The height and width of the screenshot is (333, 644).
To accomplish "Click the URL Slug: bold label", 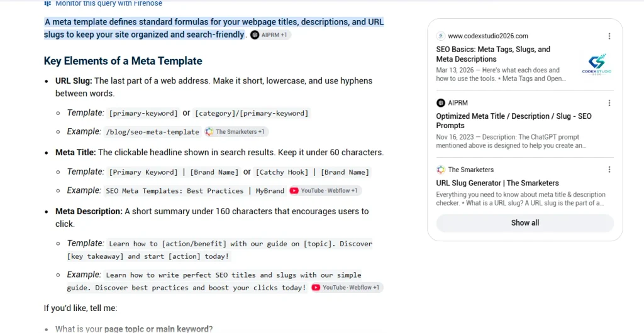I will 74,81.
